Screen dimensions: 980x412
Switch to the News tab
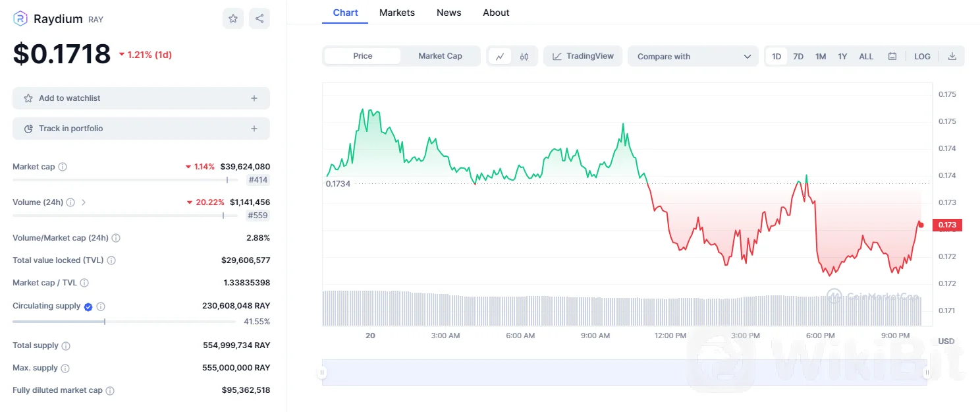[449, 13]
